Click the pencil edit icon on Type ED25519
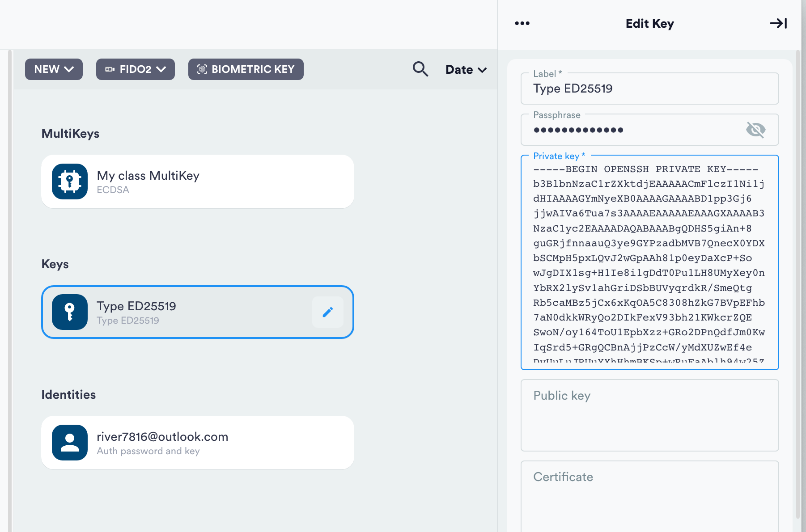Screen dimensions: 806x532 pos(328,312)
